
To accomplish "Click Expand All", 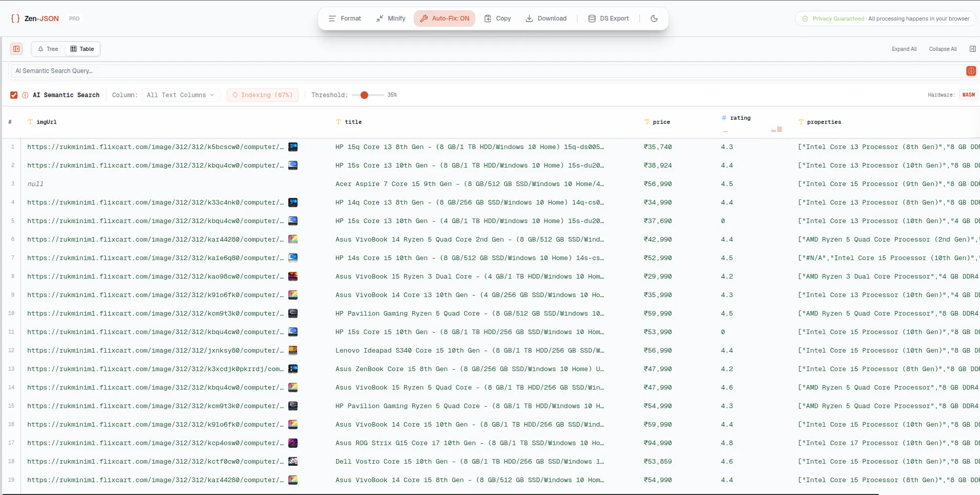I will (904, 49).
